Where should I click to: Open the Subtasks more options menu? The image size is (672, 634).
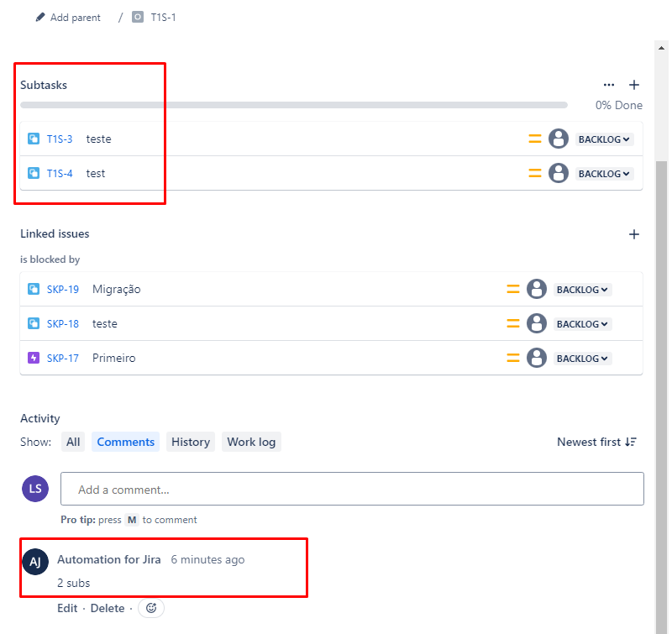click(x=608, y=85)
